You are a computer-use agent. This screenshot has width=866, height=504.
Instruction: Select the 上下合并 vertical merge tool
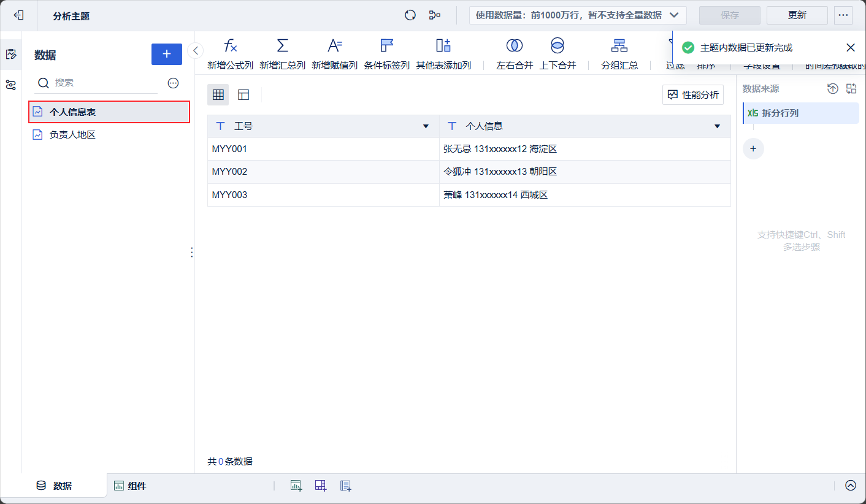coord(557,53)
